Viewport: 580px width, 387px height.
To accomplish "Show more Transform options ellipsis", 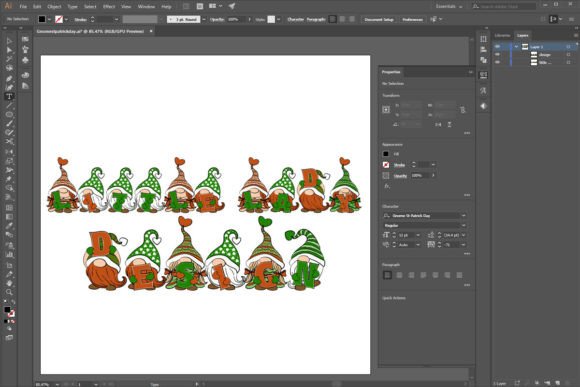I will pos(467,133).
